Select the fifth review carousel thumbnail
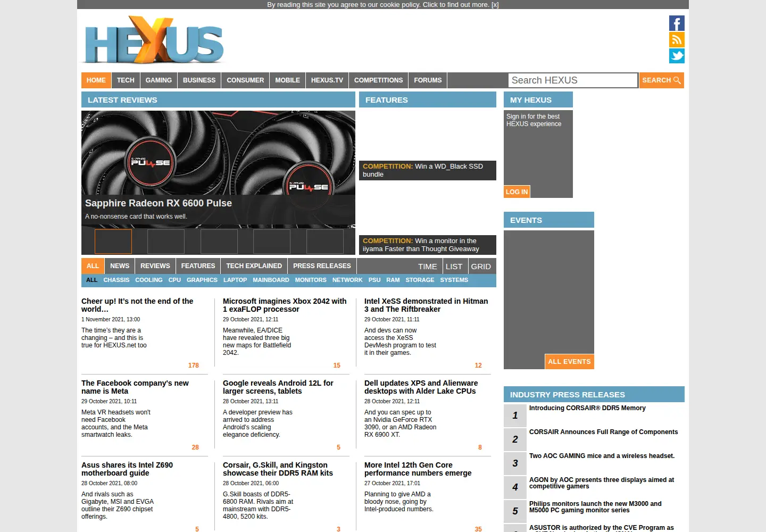Image resolution: width=766 pixels, height=532 pixels. tap(325, 242)
